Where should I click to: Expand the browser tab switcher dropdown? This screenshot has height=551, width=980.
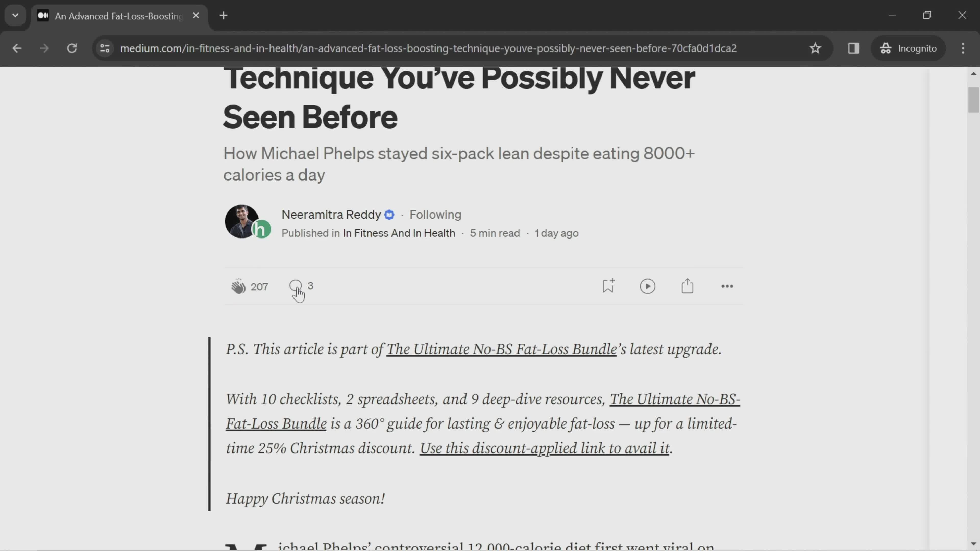click(x=15, y=15)
